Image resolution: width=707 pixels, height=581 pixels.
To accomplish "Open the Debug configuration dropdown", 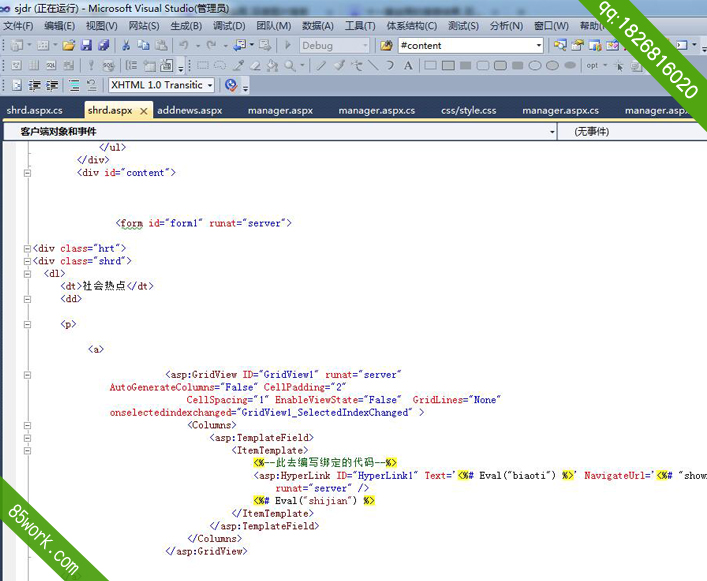I will [x=365, y=45].
